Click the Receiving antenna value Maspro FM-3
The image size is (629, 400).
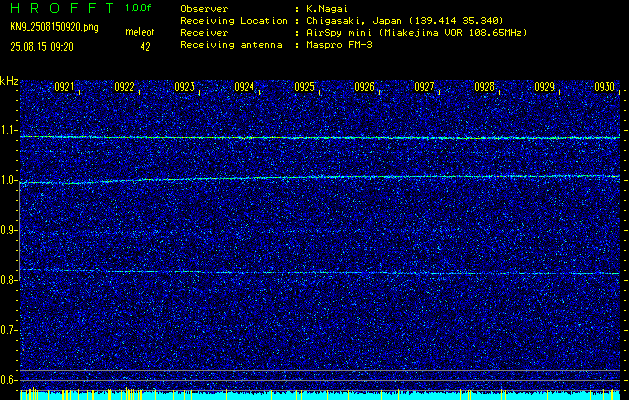pyautogui.click(x=339, y=45)
